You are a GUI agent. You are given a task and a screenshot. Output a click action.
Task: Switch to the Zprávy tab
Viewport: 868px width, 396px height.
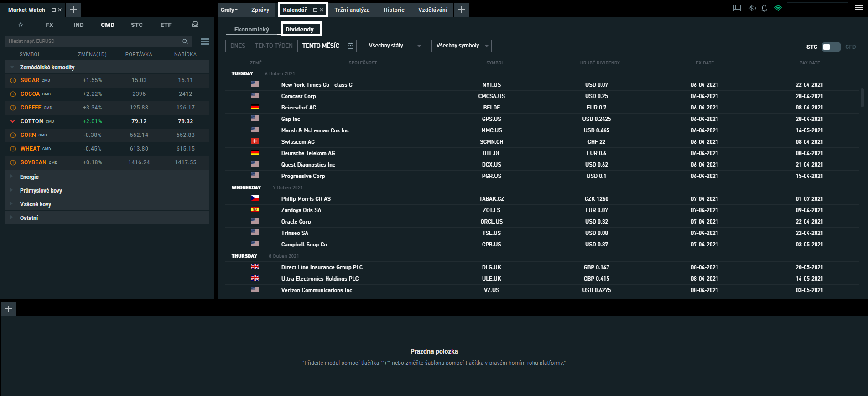pyautogui.click(x=260, y=10)
